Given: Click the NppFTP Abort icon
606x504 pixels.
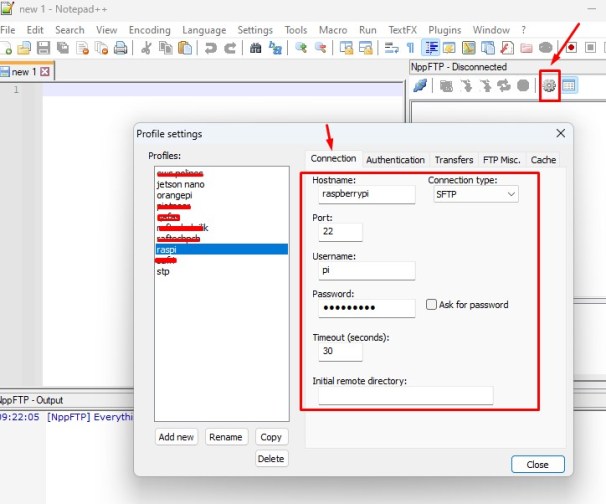Looking at the screenshot, I should coord(523,85).
